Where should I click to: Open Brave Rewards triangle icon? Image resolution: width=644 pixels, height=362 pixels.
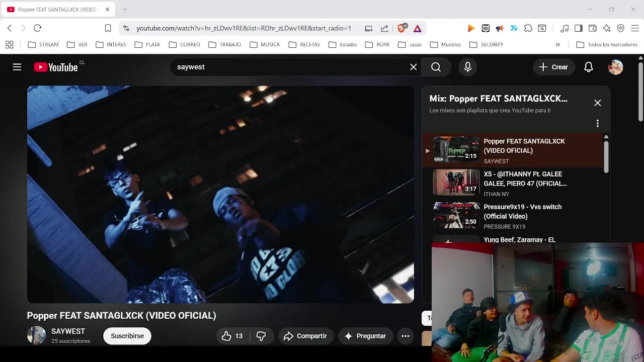click(x=418, y=28)
